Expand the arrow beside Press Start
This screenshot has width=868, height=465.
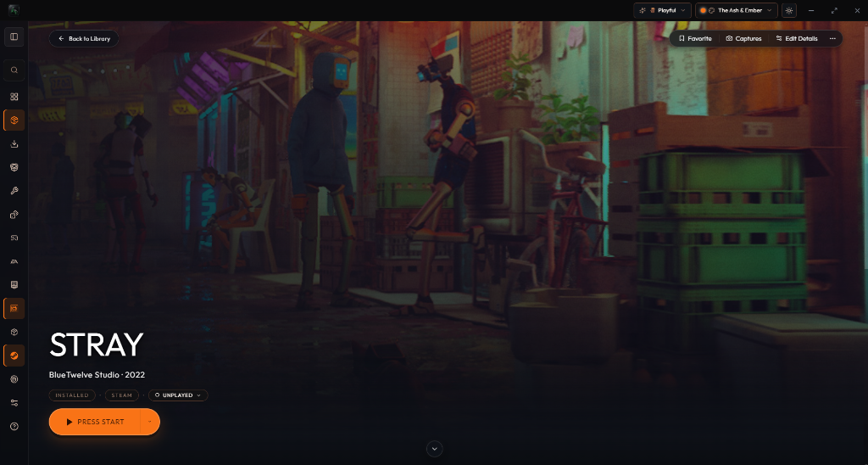(150, 422)
